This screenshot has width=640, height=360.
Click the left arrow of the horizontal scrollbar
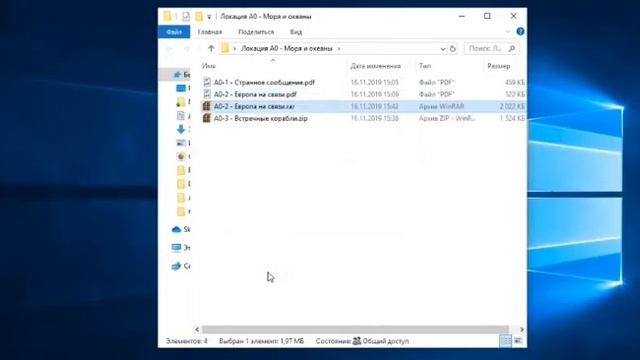(197, 329)
